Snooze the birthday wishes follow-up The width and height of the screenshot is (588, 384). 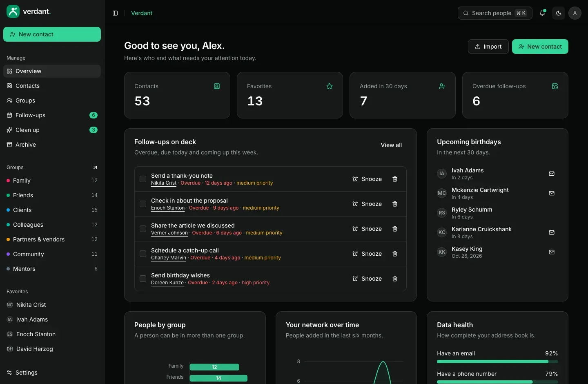[367, 279]
